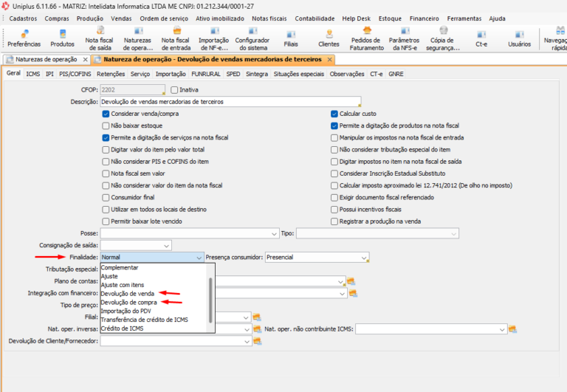Screen dimensions: 567x392
Task: Select Complementar in Finalidade list
Action: coord(120,267)
